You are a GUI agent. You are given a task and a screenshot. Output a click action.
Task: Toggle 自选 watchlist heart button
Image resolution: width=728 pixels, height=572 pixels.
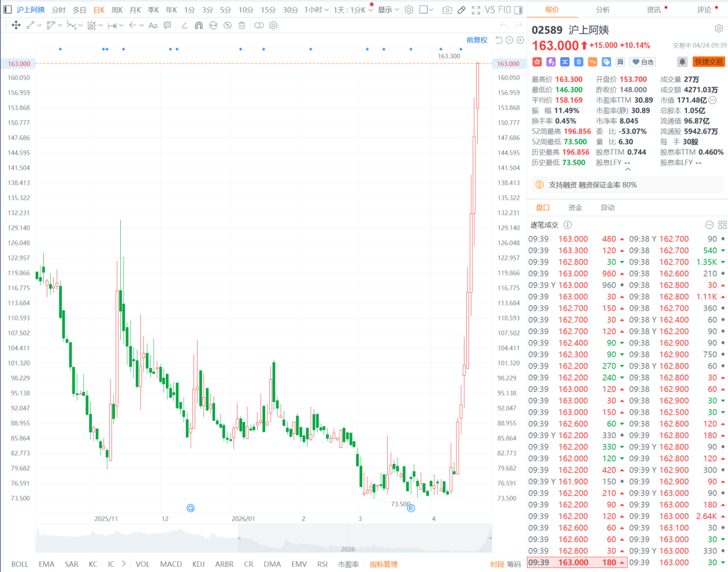click(642, 62)
